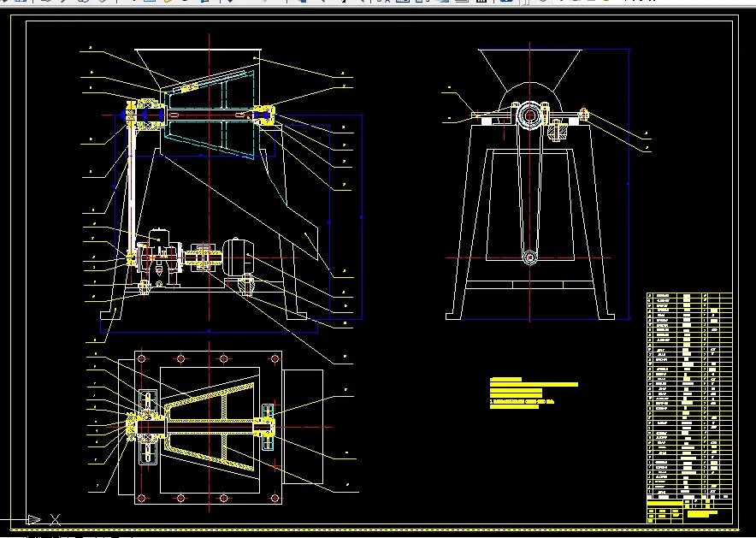Pick the large upper pulley in the side view

(530, 115)
